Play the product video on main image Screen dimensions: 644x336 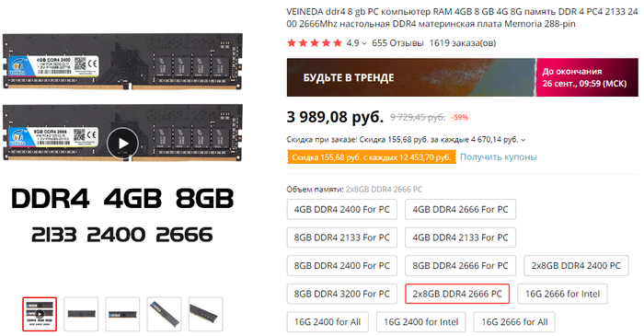[122, 144]
